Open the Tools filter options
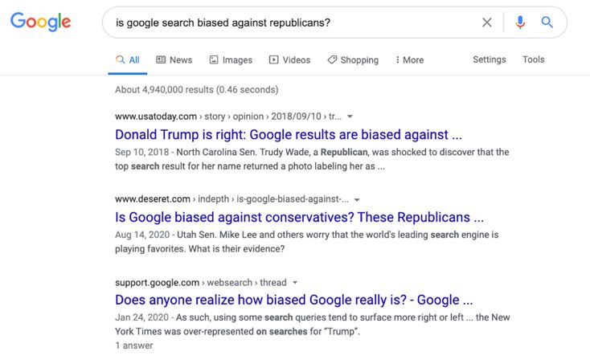This screenshot has width=590, height=364. point(533,59)
